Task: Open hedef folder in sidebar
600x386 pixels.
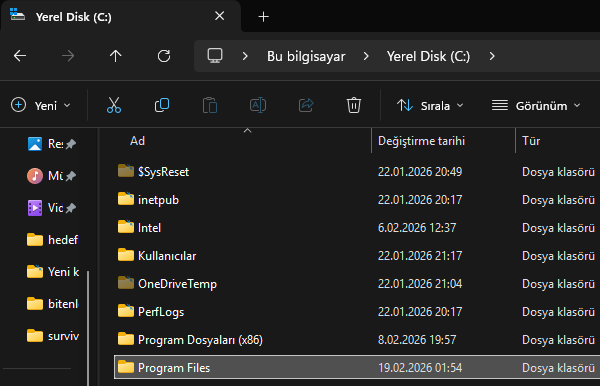Action: coord(52,240)
